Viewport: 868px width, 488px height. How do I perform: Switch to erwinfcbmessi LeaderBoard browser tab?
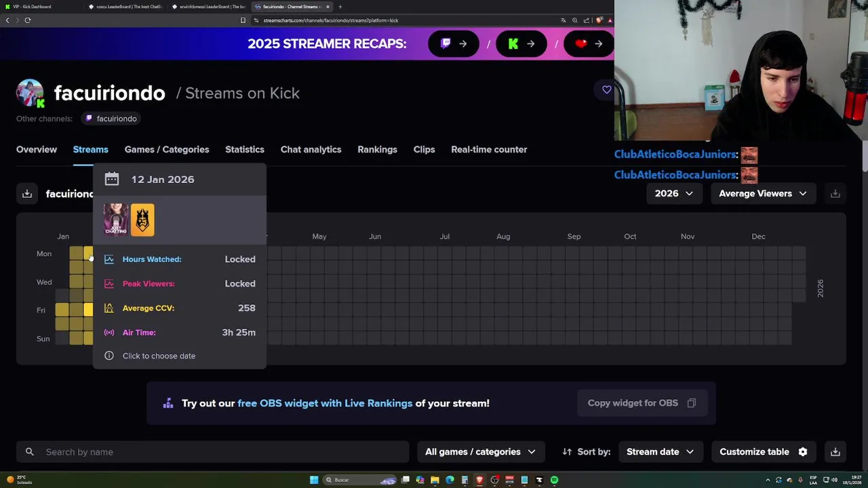(x=209, y=7)
